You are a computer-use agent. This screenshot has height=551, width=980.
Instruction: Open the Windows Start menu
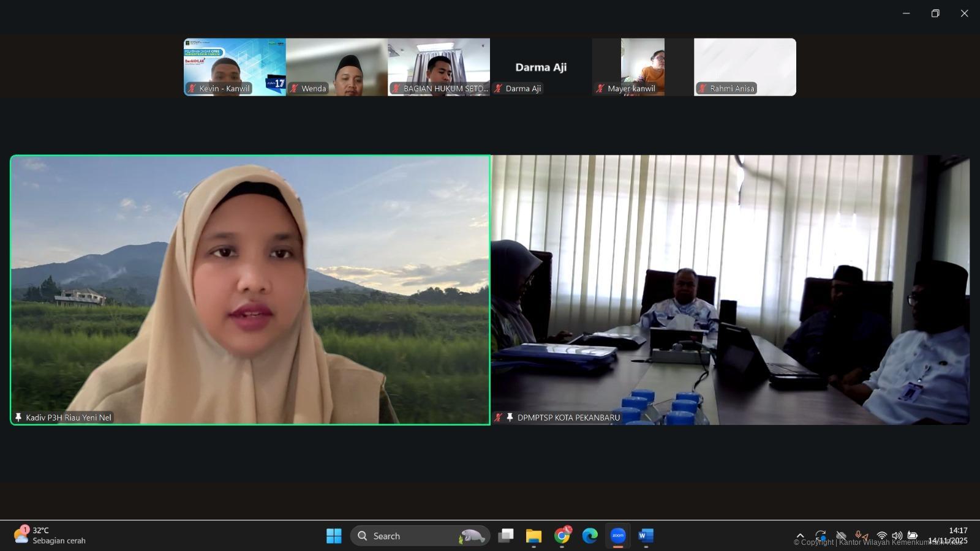[x=334, y=536]
